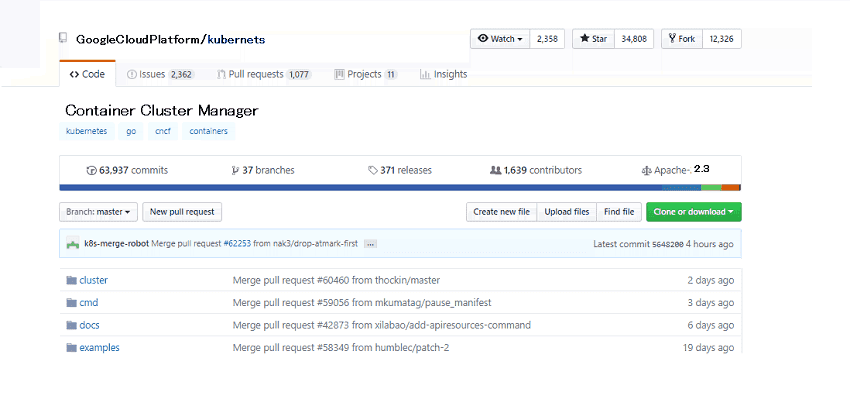The width and height of the screenshot is (850, 413).
Task: Open commit message for pull request #42873
Action: tap(382, 325)
